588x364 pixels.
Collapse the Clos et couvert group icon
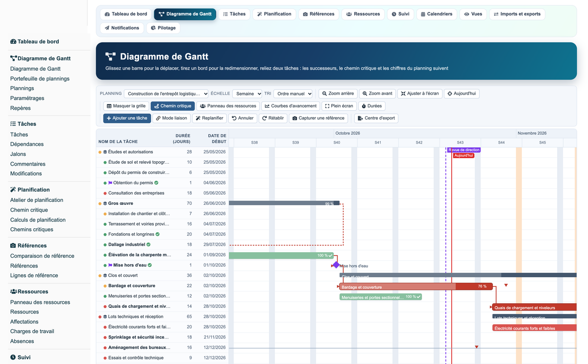coord(105,275)
